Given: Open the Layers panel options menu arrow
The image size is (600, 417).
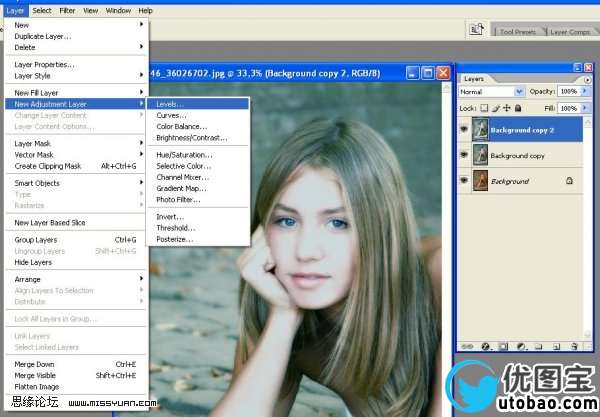Looking at the screenshot, I should (587, 80).
